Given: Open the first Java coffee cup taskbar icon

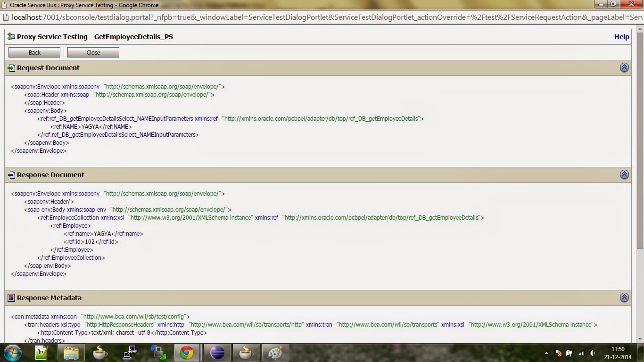Looking at the screenshot, I should tap(99, 353).
